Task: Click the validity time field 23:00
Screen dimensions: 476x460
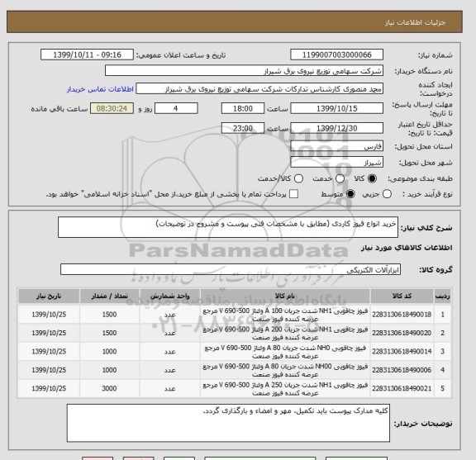Action: tap(243, 128)
